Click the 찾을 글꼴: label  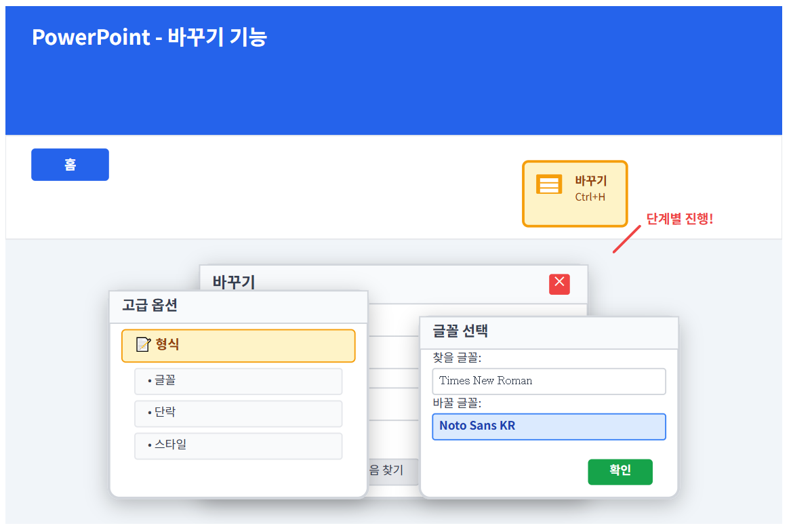[x=457, y=358]
